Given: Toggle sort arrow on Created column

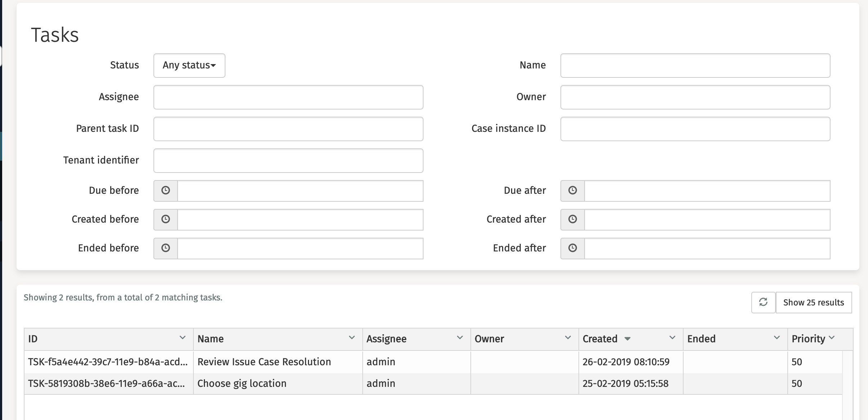Looking at the screenshot, I should coord(627,339).
